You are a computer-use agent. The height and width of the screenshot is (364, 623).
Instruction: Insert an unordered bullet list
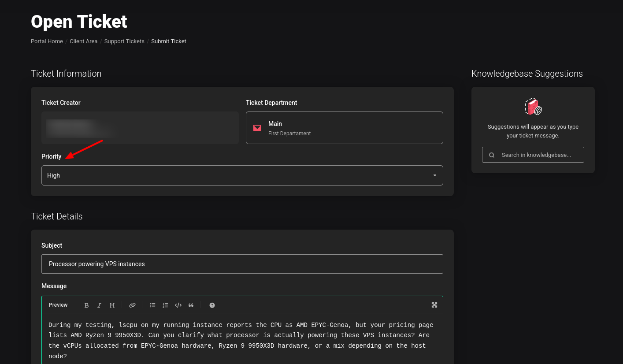152,305
